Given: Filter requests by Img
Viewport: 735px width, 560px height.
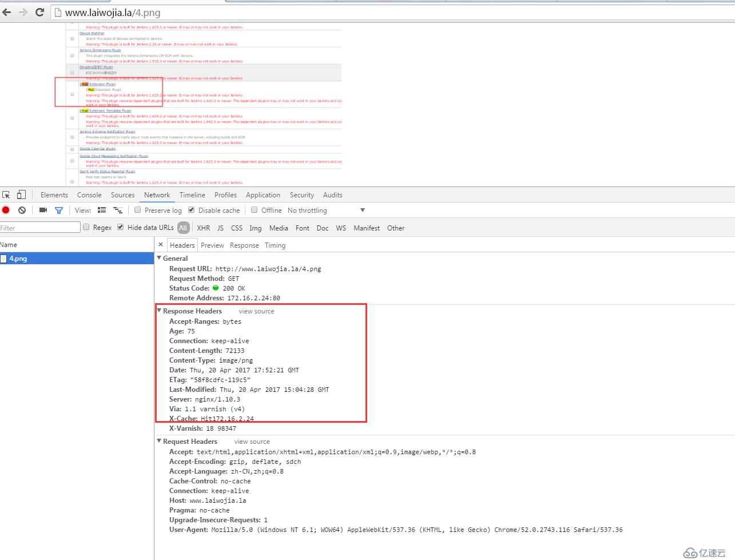Looking at the screenshot, I should pyautogui.click(x=256, y=228).
